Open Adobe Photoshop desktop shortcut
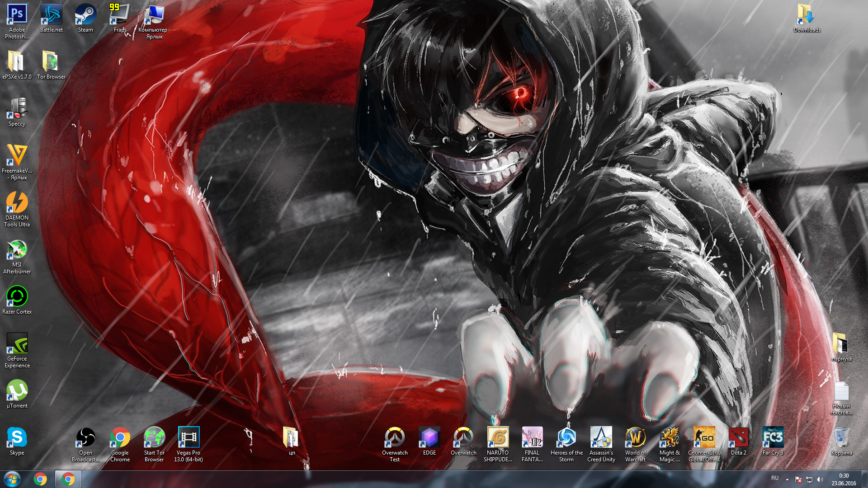The image size is (868, 488). tap(17, 22)
